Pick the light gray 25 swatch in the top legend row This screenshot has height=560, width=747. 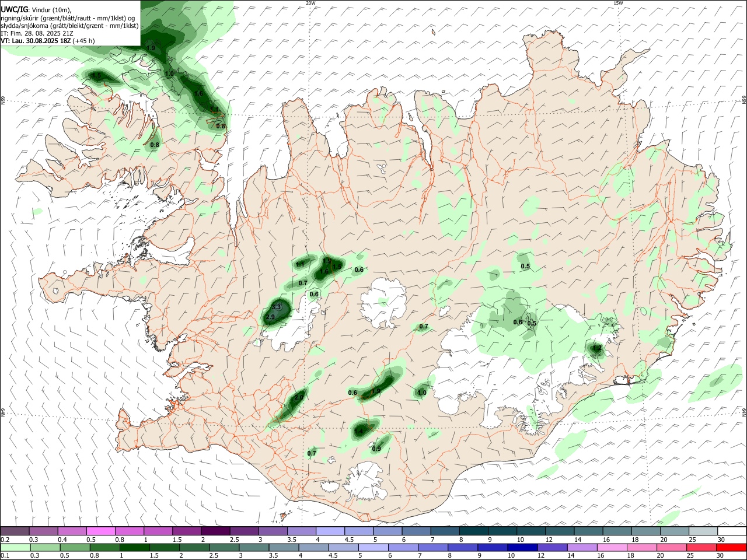point(703,531)
